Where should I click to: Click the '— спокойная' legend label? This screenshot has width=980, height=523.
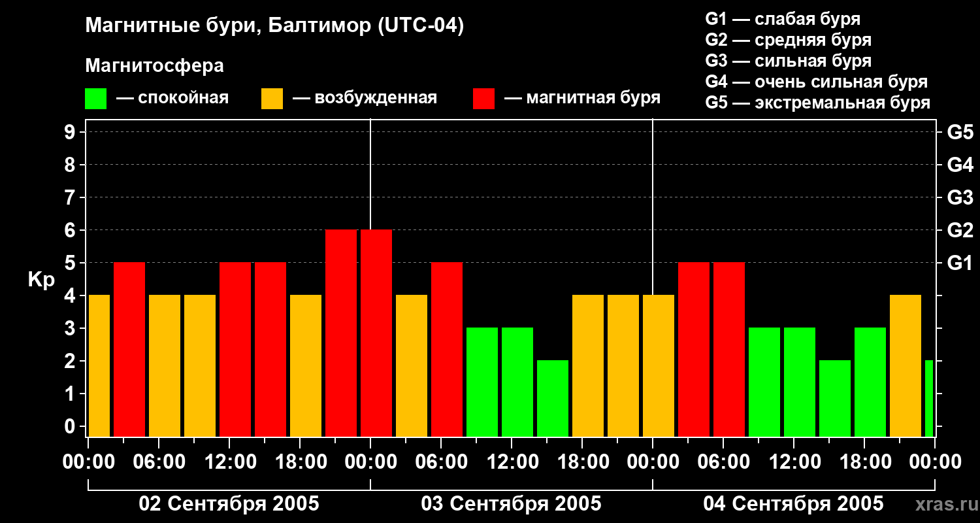(172, 99)
